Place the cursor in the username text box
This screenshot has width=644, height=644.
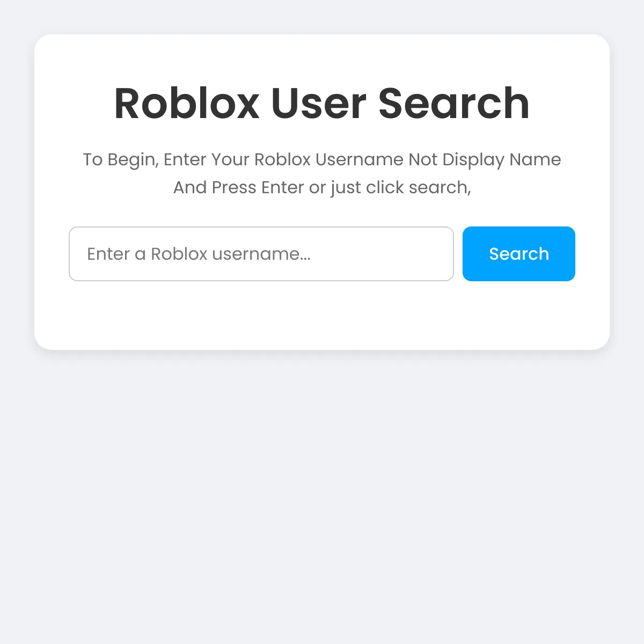click(261, 254)
